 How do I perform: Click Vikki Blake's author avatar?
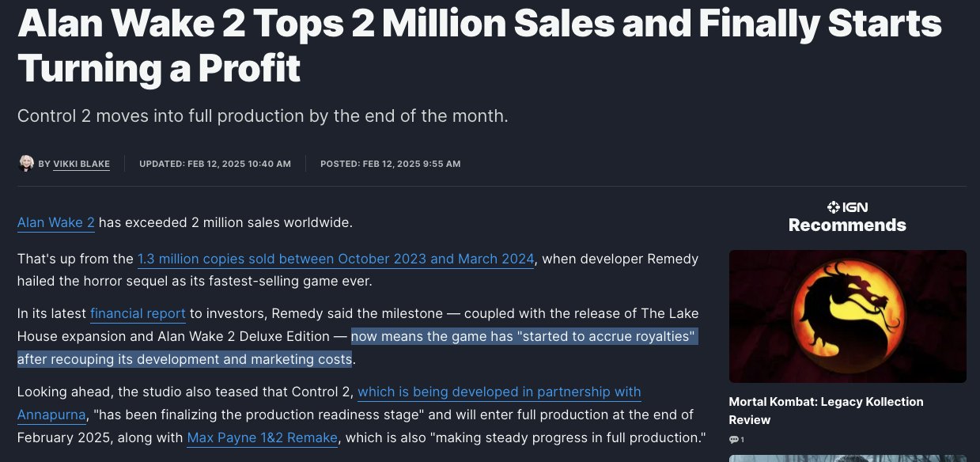[26, 164]
